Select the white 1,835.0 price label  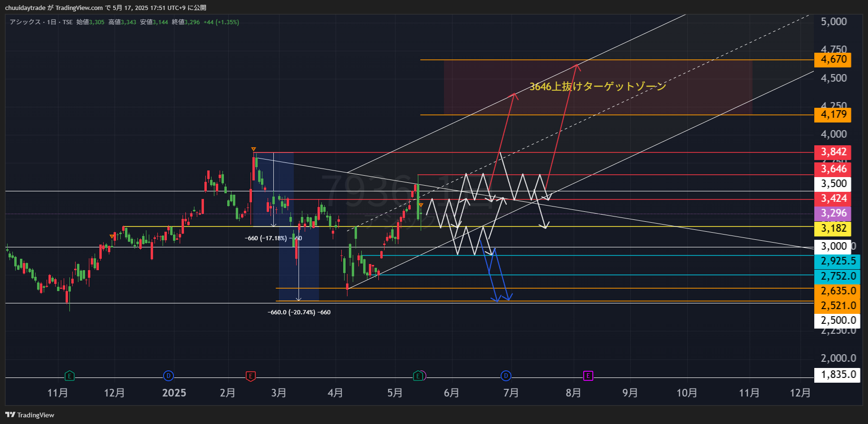point(837,375)
